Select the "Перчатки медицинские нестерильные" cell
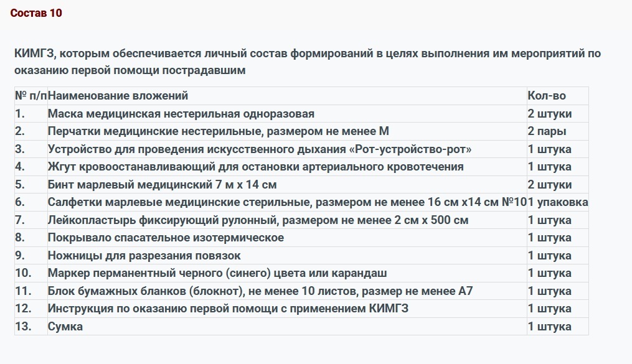Image resolution: width=632 pixels, height=364 pixels. pos(218,131)
